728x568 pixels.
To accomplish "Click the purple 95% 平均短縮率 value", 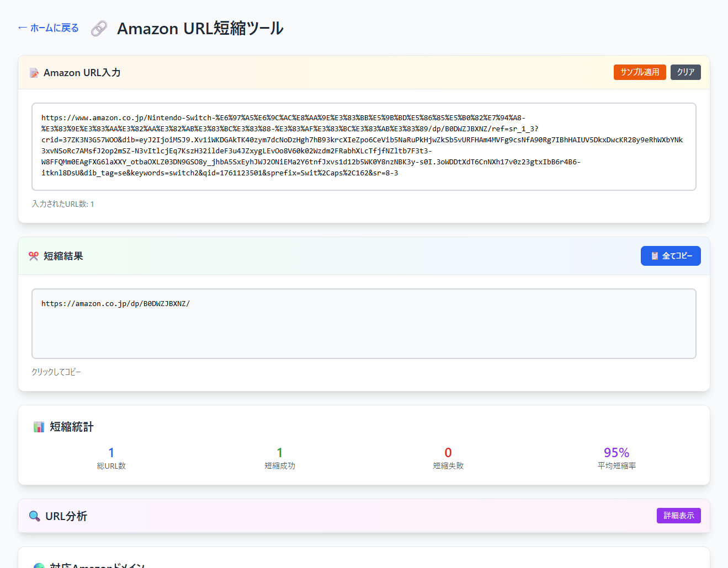I will coord(617,453).
